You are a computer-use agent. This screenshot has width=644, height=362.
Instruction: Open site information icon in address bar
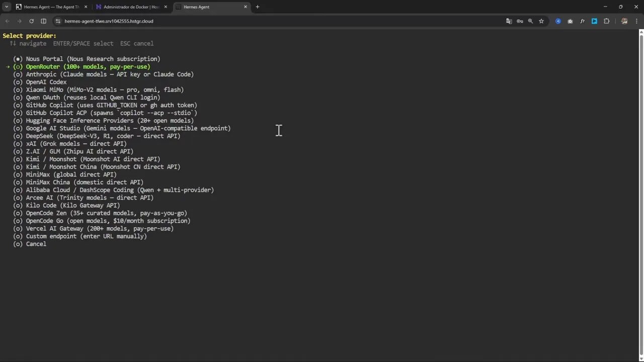coord(58,21)
